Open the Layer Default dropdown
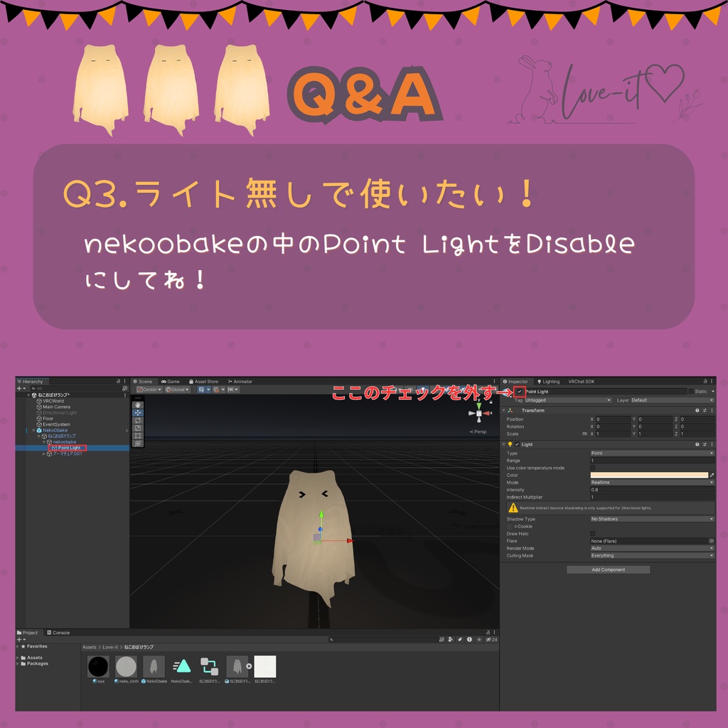Screen dimensions: 728x728 pos(673,400)
